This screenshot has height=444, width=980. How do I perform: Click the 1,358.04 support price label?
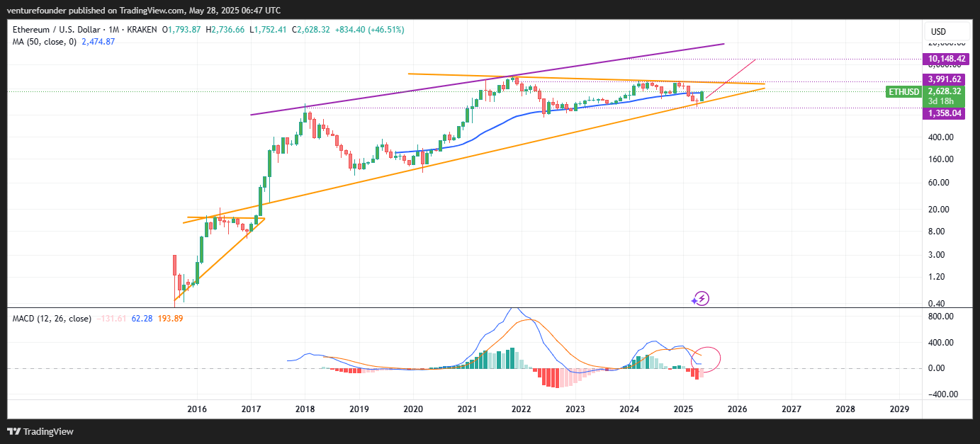pos(944,113)
